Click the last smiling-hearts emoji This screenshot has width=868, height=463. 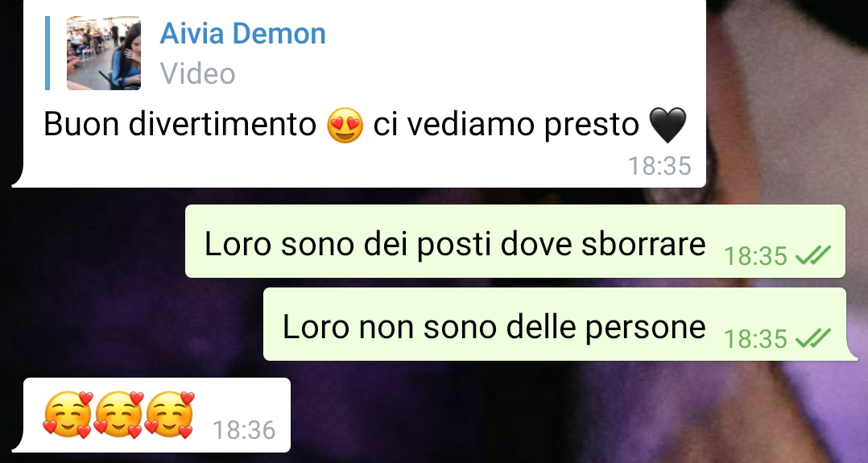point(169,415)
